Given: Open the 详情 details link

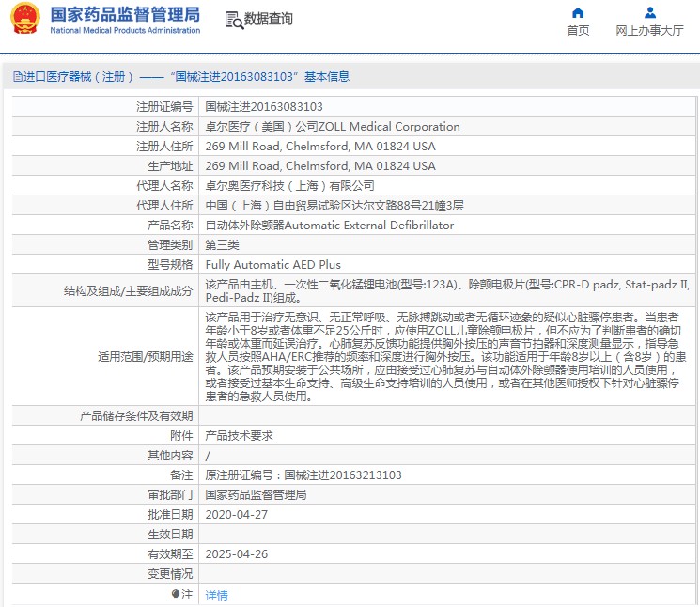Looking at the screenshot, I should pos(216,595).
